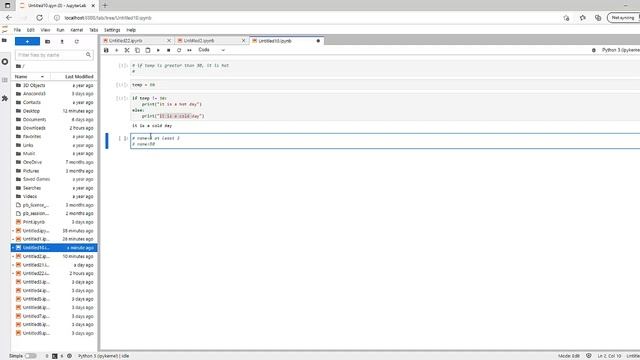
Task: Select the Videos folder
Action: pos(54,197)
